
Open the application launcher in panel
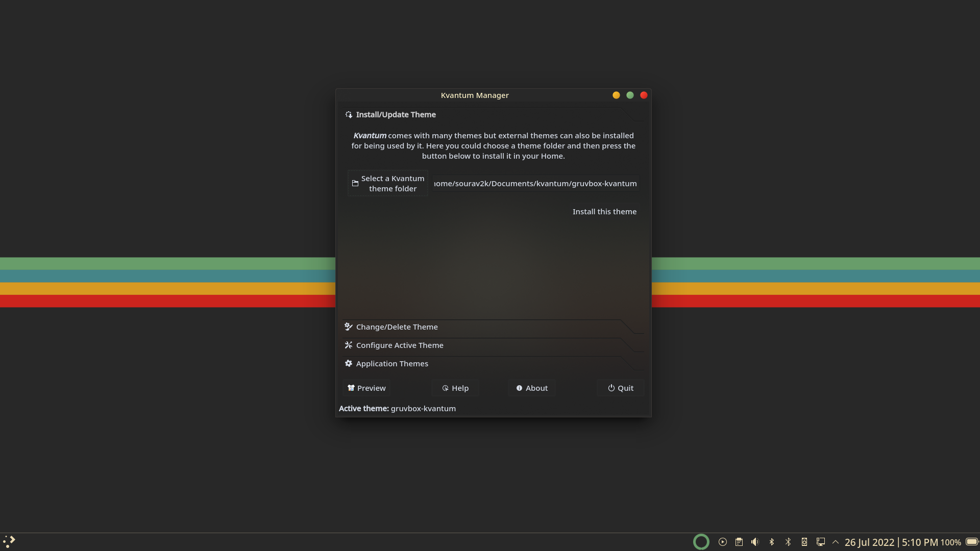(x=9, y=541)
